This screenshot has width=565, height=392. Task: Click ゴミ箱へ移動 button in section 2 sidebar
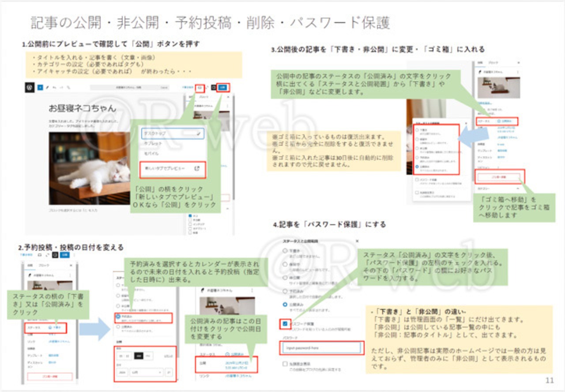coord(49,377)
